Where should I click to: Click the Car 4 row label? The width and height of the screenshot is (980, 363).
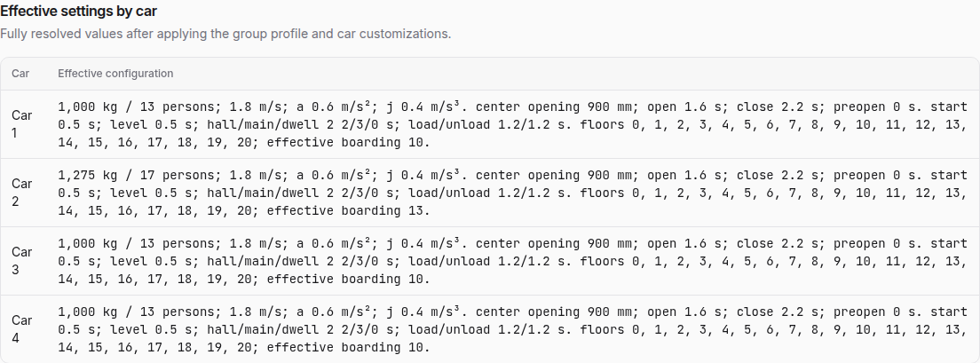pos(22,328)
